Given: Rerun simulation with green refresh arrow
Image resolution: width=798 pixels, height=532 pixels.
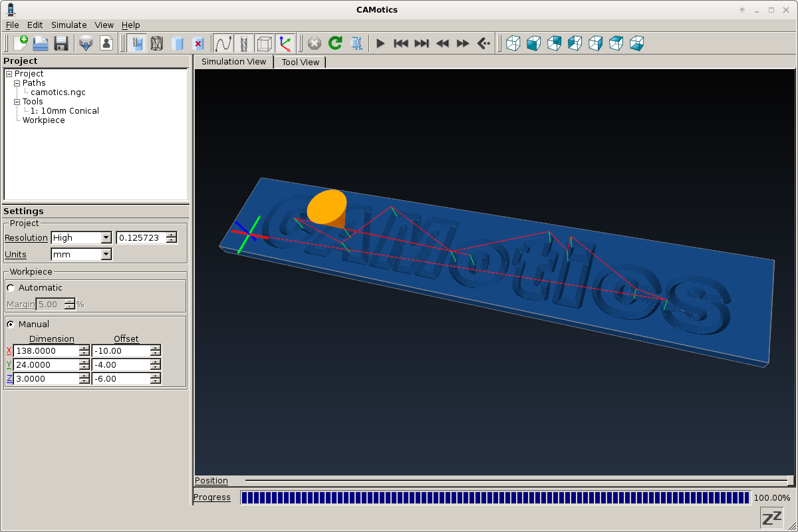Looking at the screenshot, I should tap(335, 43).
